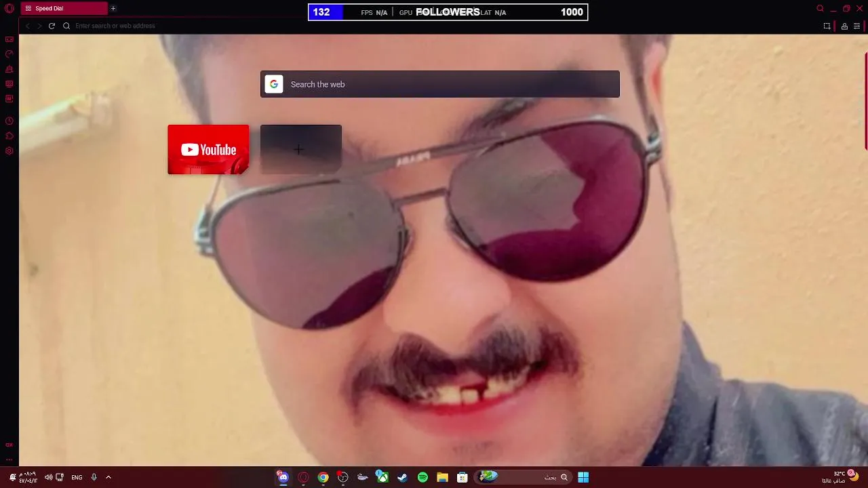This screenshot has height=488, width=868.
Task: Click the taskbar search box
Action: pos(524,477)
